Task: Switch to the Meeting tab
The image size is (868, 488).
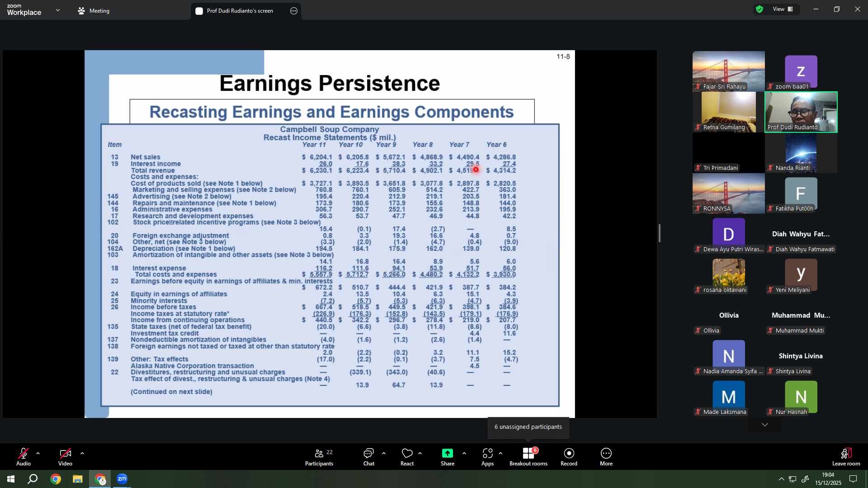Action: point(94,11)
